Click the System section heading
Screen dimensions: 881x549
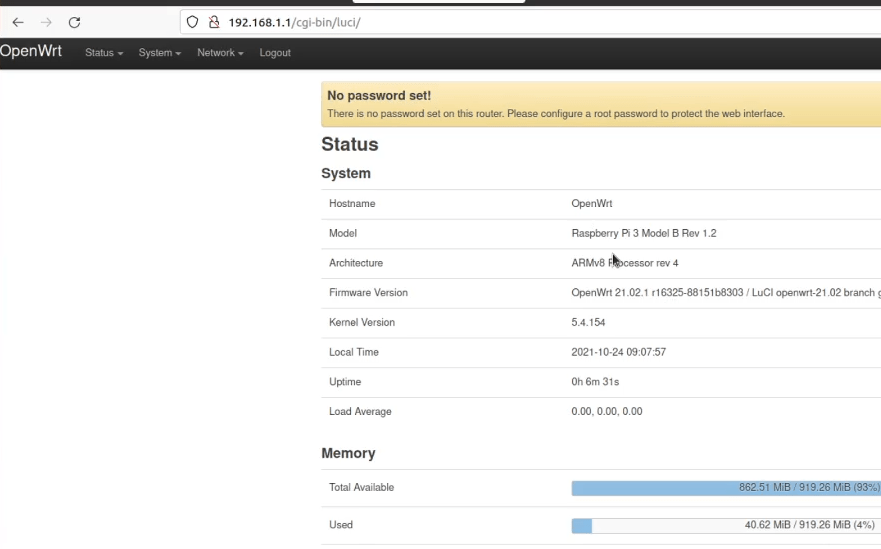[x=346, y=173]
